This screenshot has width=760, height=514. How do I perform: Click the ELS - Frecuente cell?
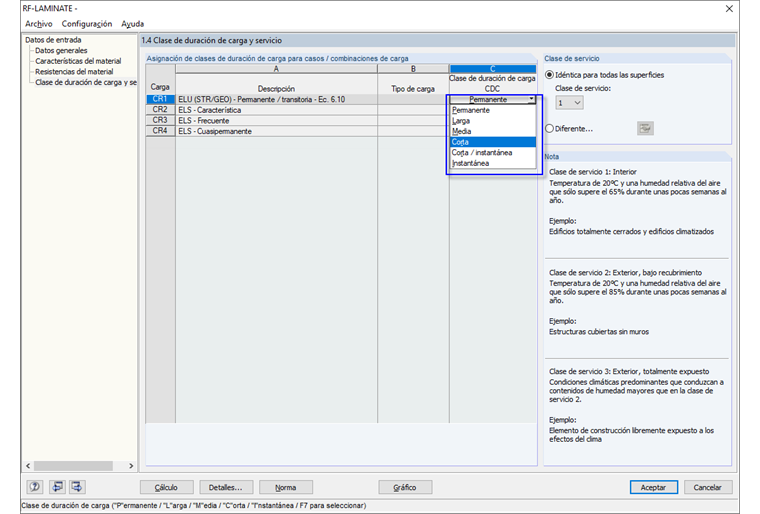tap(276, 121)
